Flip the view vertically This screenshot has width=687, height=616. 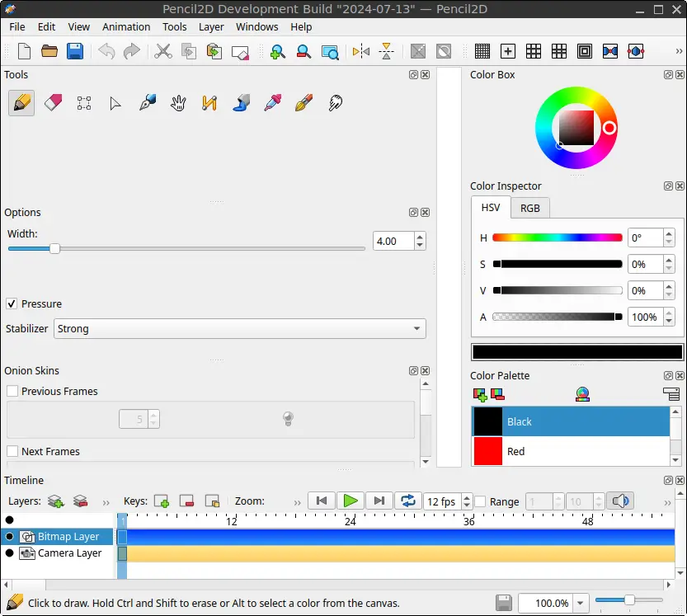tap(387, 51)
